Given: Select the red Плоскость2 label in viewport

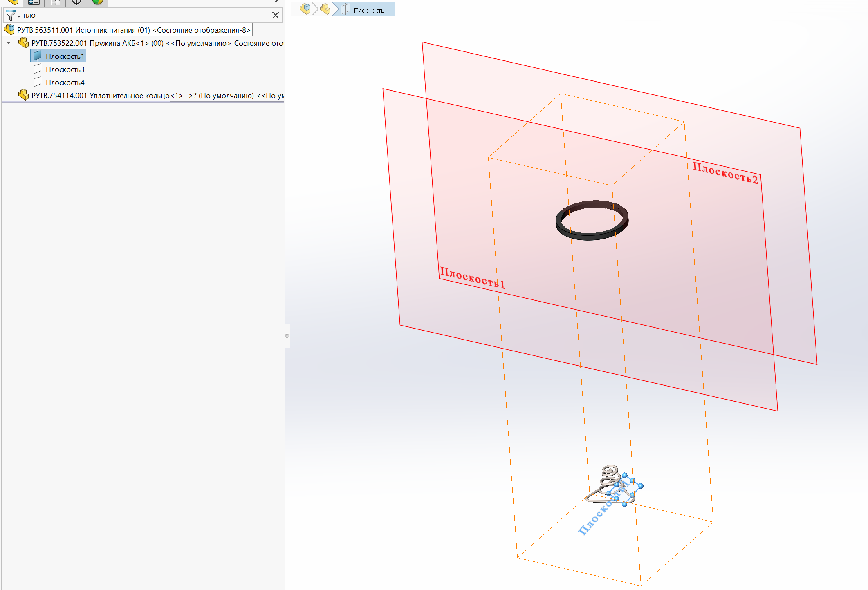Looking at the screenshot, I should (725, 173).
